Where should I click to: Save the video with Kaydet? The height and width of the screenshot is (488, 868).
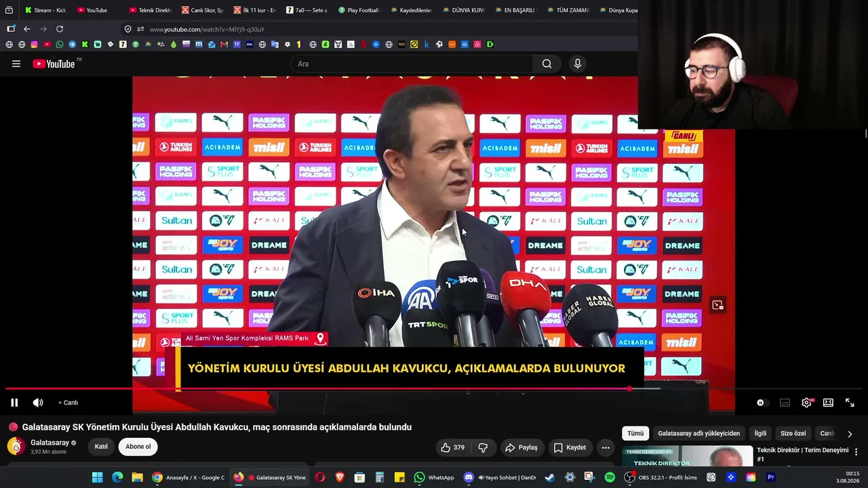pyautogui.click(x=570, y=447)
